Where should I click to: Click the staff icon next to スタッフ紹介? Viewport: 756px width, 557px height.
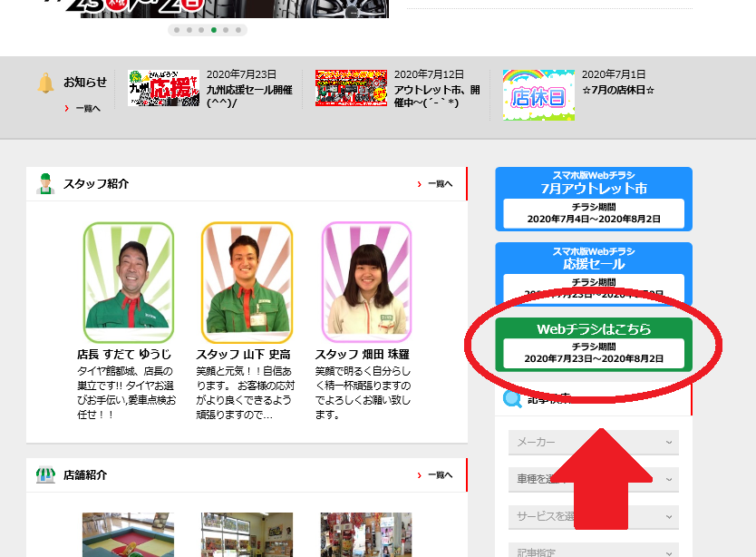(45, 183)
